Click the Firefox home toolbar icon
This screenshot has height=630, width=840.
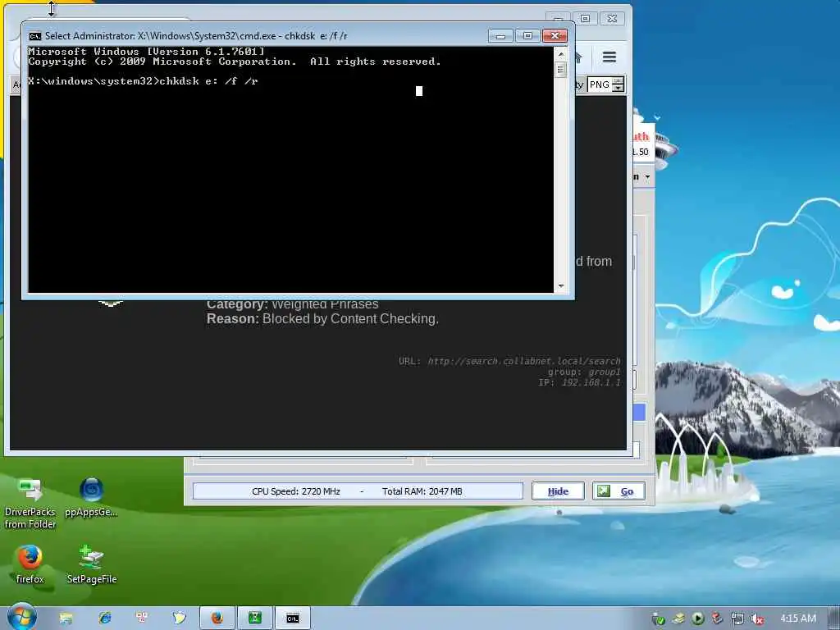click(x=578, y=57)
